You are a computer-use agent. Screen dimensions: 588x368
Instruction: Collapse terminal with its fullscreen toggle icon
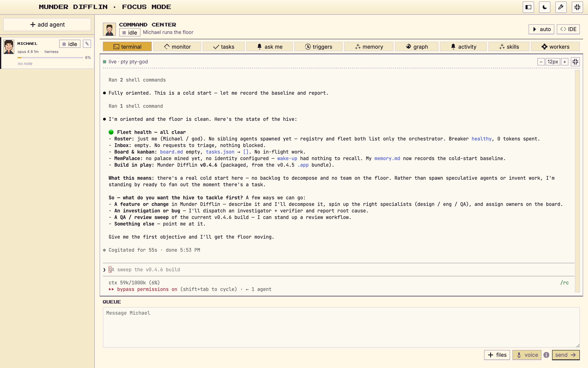click(x=575, y=62)
